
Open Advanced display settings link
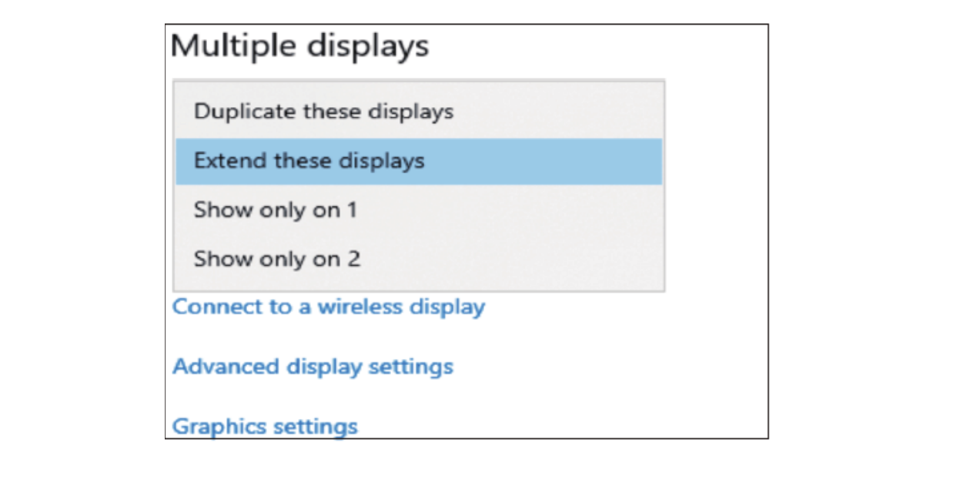click(313, 366)
